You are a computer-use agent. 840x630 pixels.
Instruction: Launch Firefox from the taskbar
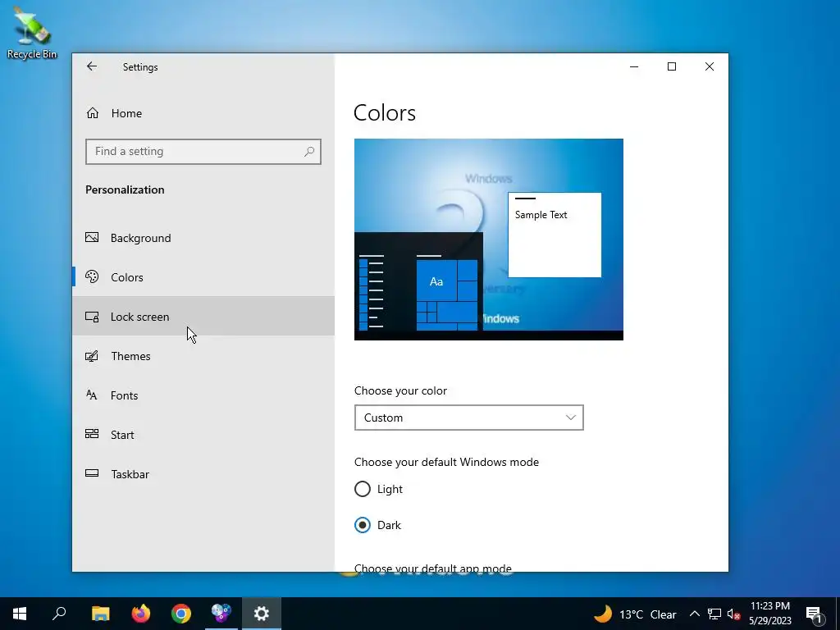pyautogui.click(x=141, y=614)
